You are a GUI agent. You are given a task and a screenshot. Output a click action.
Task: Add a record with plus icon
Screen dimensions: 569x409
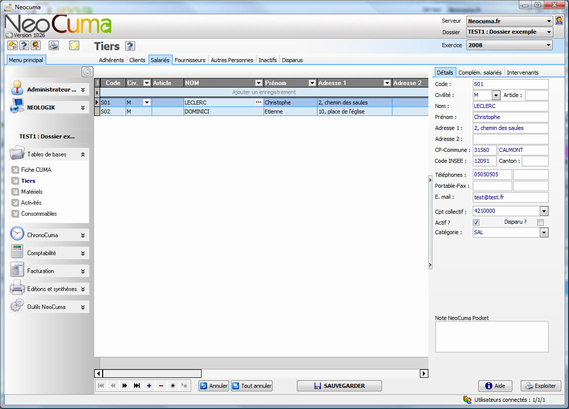point(149,385)
